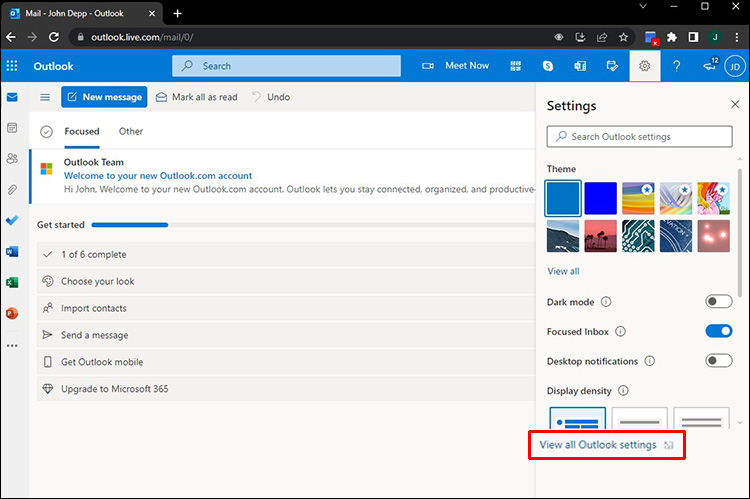750x499 pixels.
Task: Select the Focused inbox tab
Action: coord(82,131)
